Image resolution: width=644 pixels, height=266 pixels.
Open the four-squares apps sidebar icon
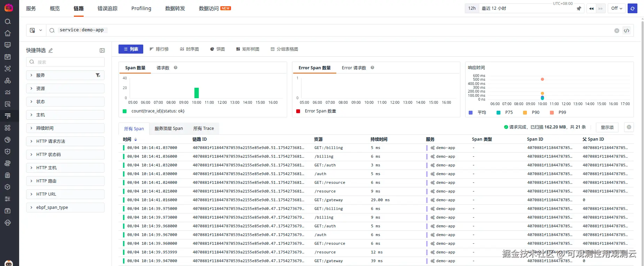[8, 128]
